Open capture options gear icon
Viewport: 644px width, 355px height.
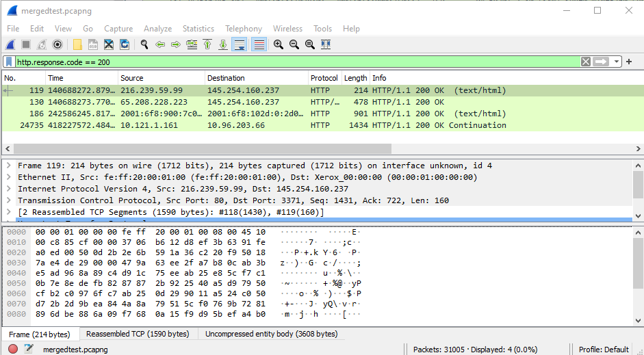[57, 44]
